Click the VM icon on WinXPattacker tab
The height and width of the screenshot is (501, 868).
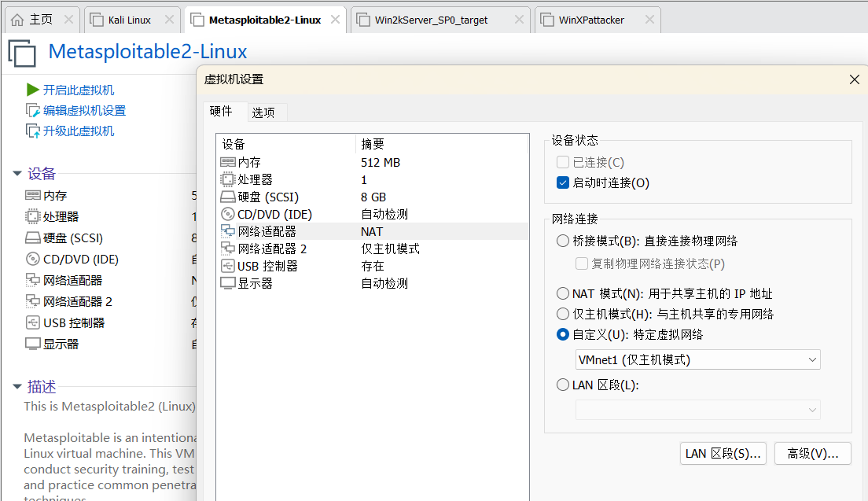click(547, 20)
